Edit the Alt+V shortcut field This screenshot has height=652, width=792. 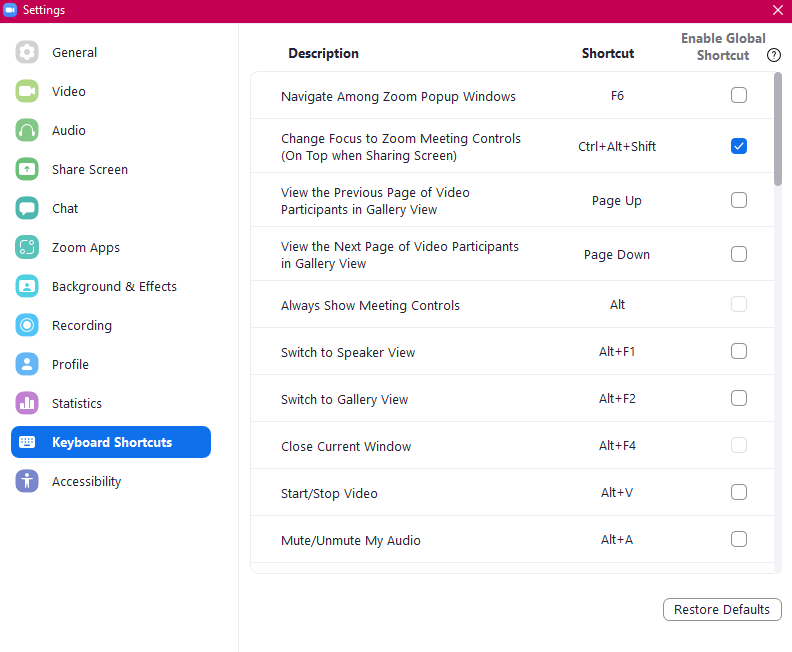(617, 492)
